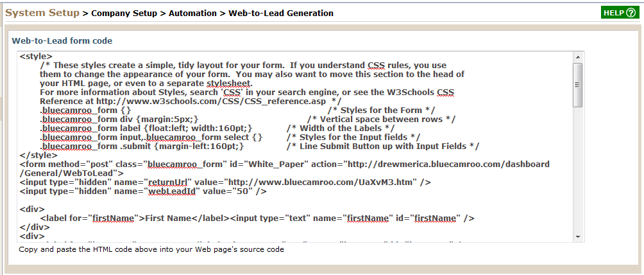Click the "Copy and paste the HTML code" instruction
644x275 pixels.
151,249
